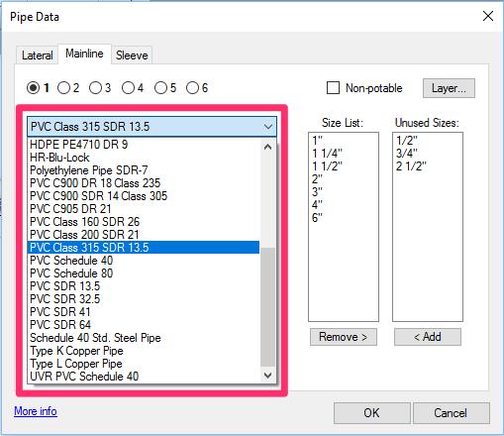
Task: Select highlighted PVC Class 315 SDR 13.5 item
Action: coord(144,248)
